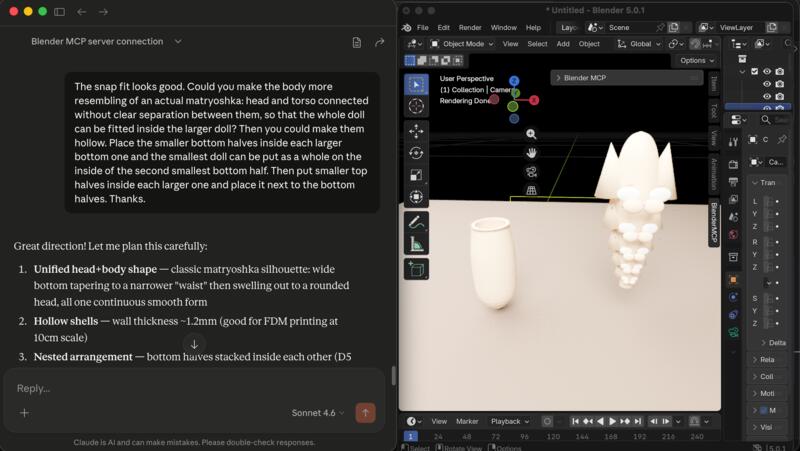Open the Playback dropdown in timeline
The image size is (800, 451).
(x=510, y=421)
